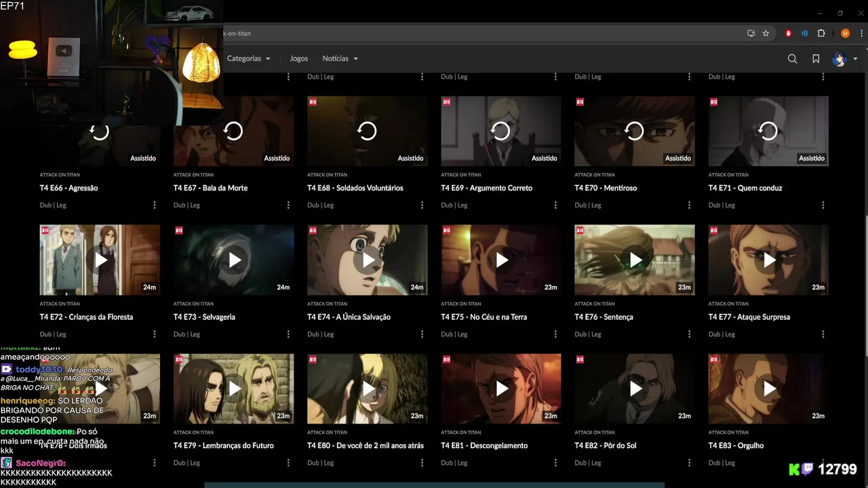
Task: Open options menu for E77 Ataque Surpresa
Action: [x=823, y=334]
